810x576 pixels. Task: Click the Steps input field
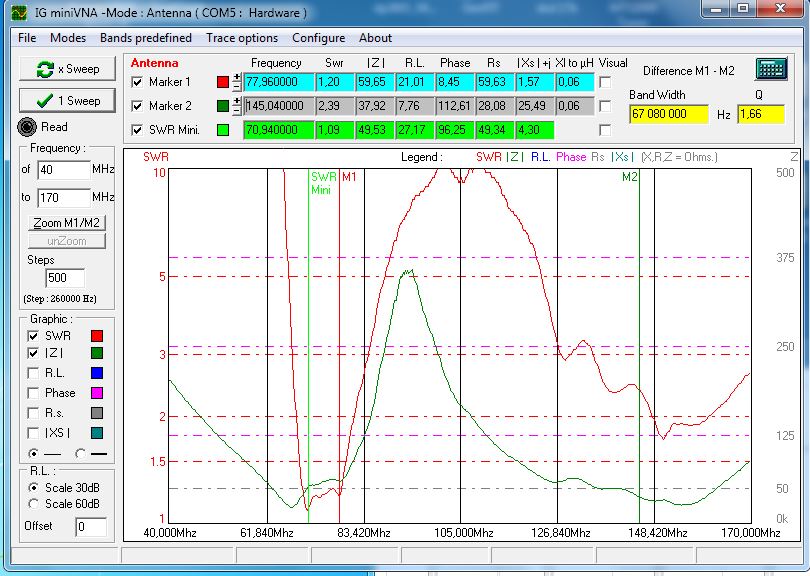[x=65, y=277]
